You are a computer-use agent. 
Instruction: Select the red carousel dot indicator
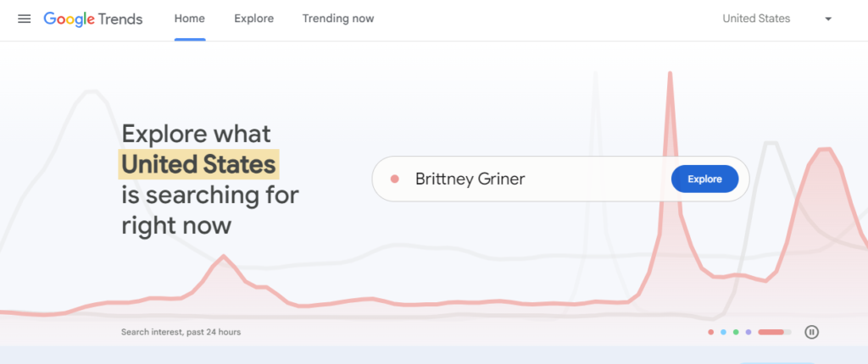pyautogui.click(x=710, y=332)
